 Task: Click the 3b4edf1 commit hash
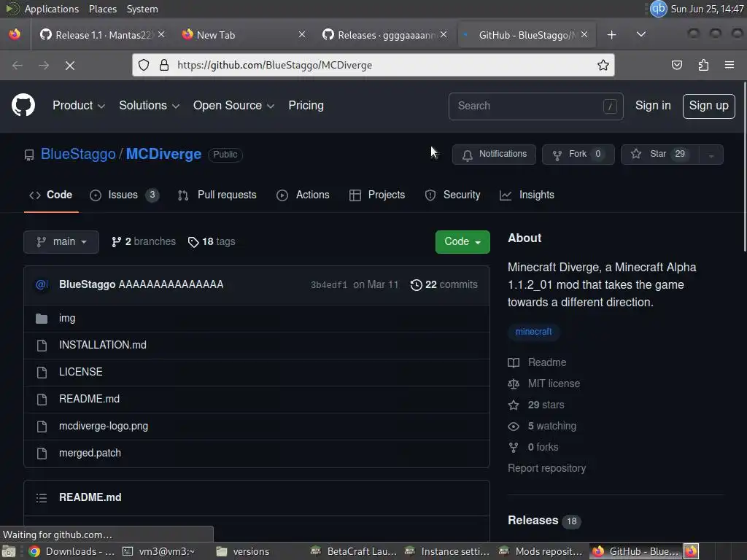[x=329, y=285]
